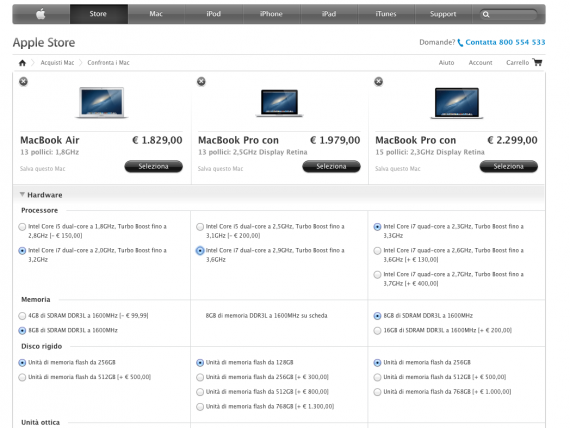
Task: Select Intel Core i5 dual-core 2,5GHz processor
Action: pos(200,227)
